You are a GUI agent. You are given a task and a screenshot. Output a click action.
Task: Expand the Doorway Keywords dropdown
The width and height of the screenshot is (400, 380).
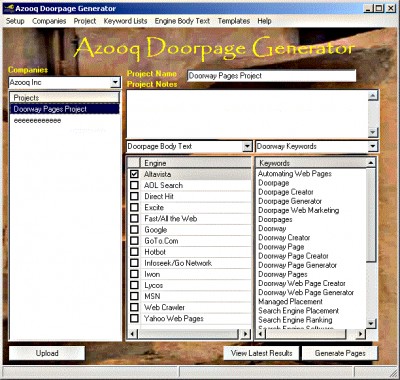coord(372,146)
